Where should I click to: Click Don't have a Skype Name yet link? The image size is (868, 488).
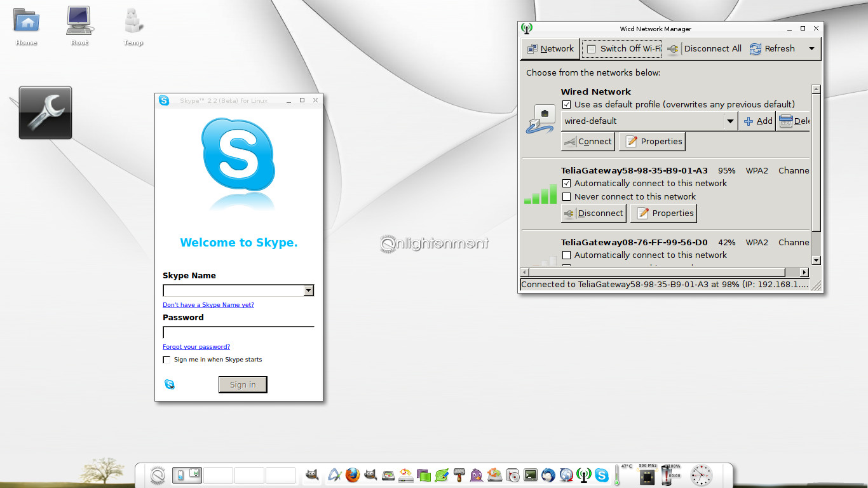click(x=208, y=305)
